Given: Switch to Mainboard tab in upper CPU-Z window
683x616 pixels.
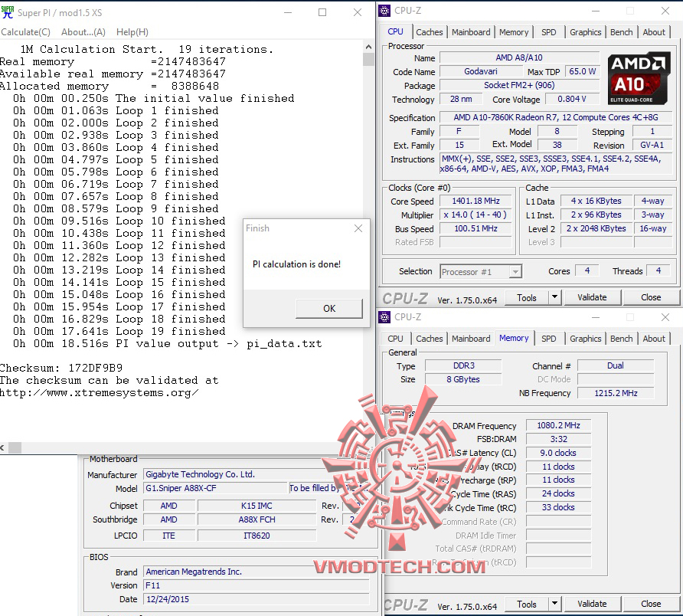Looking at the screenshot, I should [x=471, y=32].
